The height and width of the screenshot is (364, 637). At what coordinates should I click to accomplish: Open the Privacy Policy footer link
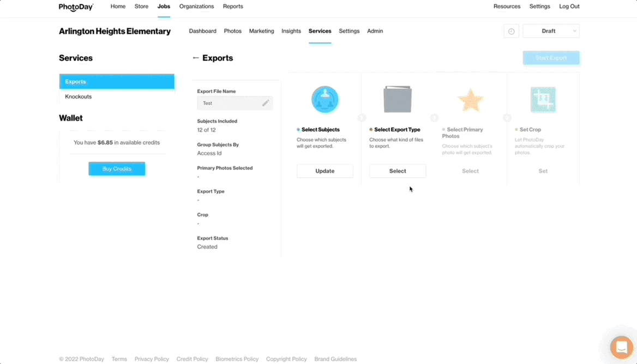[152, 359]
